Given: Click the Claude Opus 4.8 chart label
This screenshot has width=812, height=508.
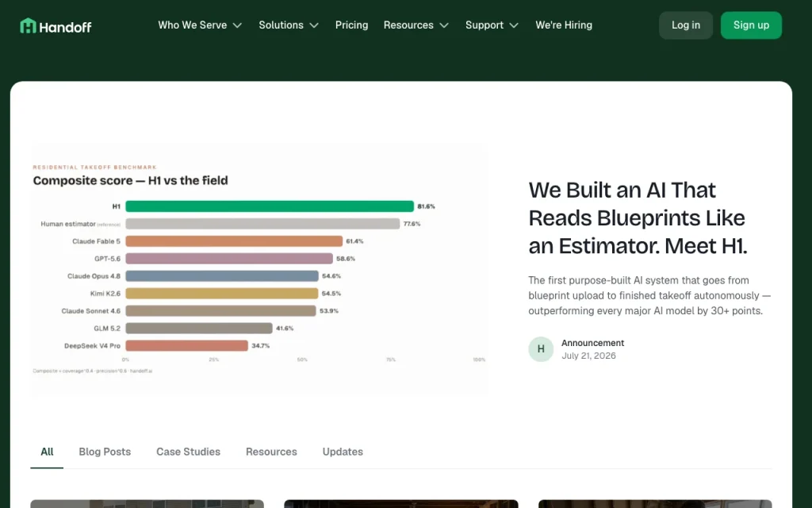Looking at the screenshot, I should tap(94, 276).
